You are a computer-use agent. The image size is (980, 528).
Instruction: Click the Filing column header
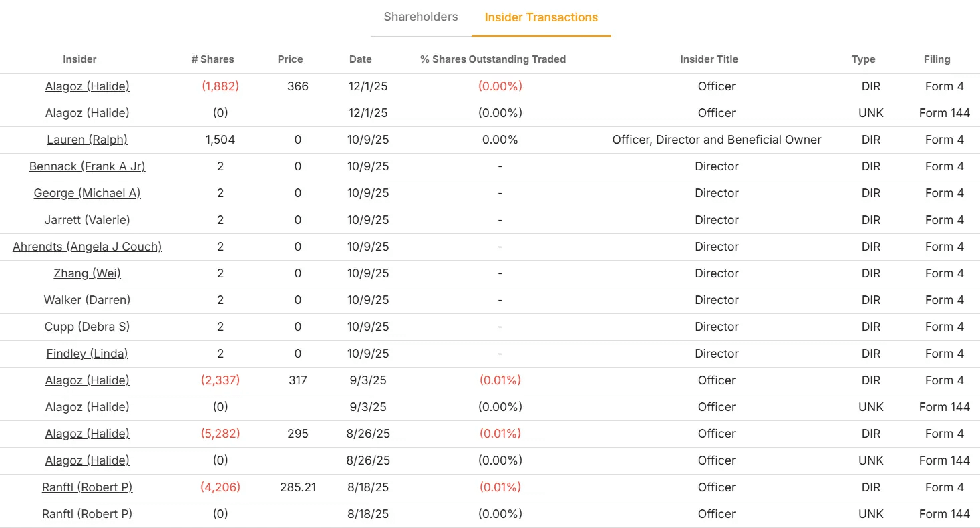[x=937, y=59]
